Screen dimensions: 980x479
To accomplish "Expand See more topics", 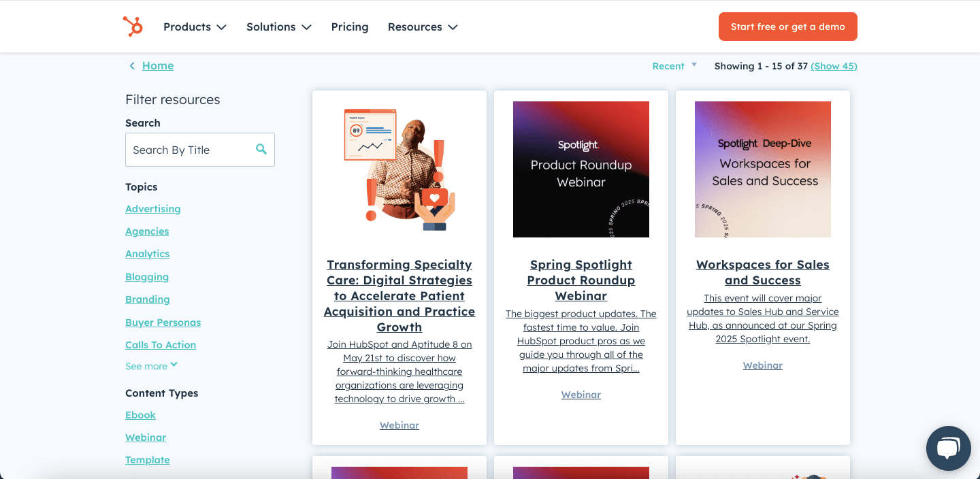I will 152,366.
